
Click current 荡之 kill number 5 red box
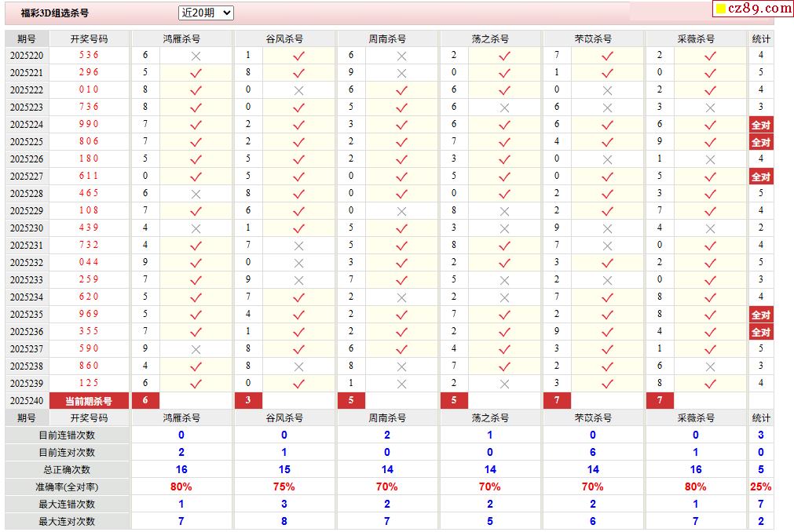coord(454,400)
